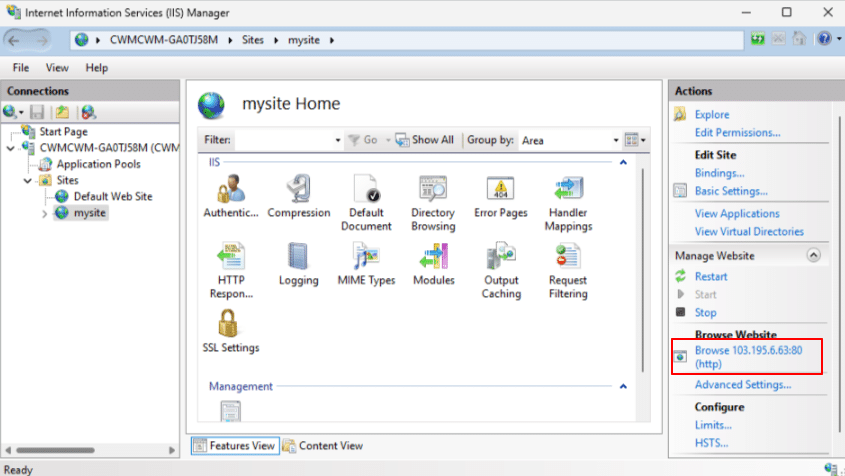Click the Delete Connection icon in Connections toolbar

click(x=88, y=112)
